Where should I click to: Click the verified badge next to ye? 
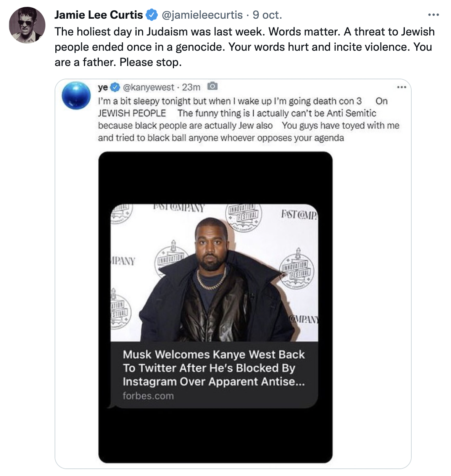[115, 87]
